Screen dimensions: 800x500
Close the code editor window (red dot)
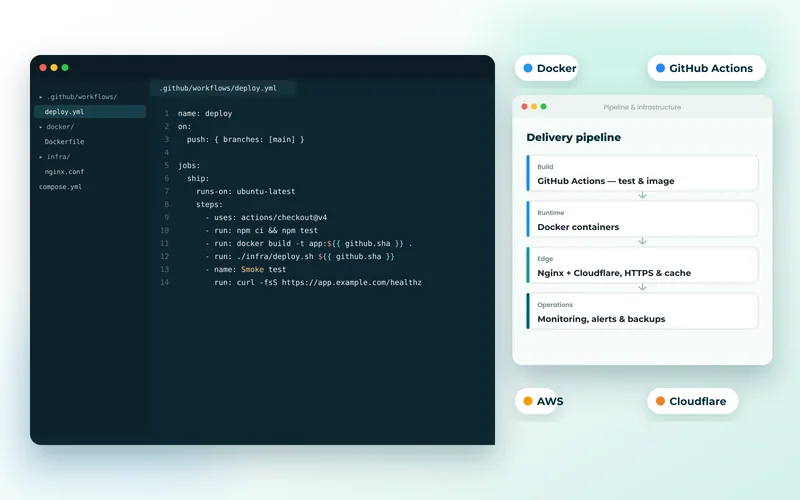(43, 67)
